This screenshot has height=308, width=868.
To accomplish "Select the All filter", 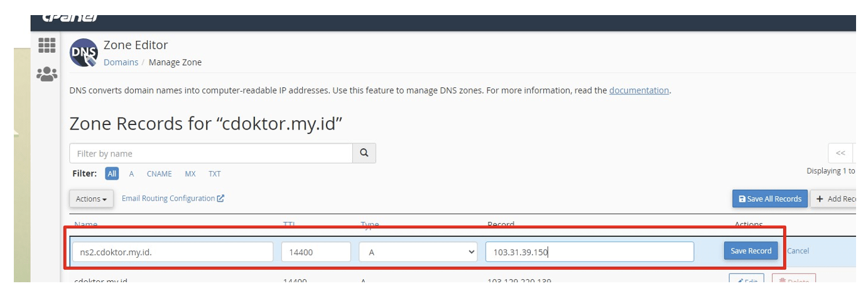I will coord(112,174).
